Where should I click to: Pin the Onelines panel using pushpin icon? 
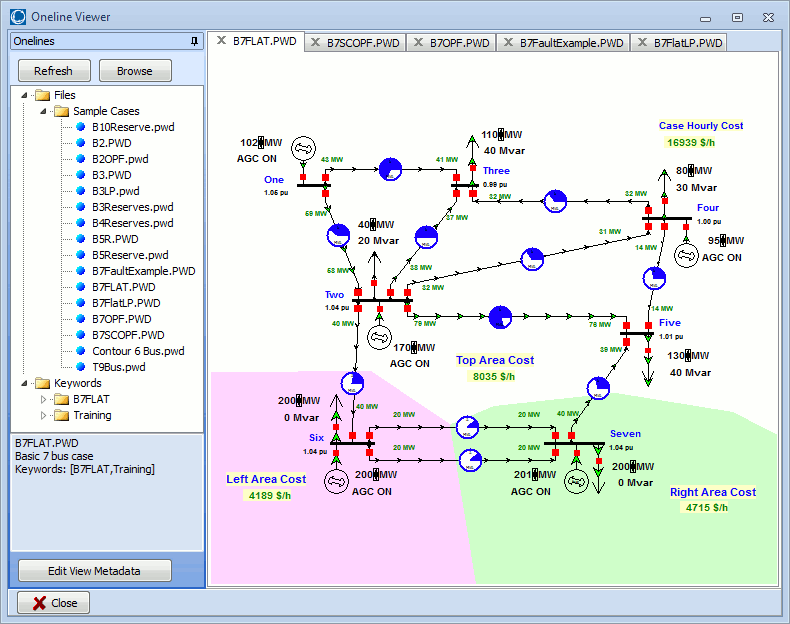tap(194, 41)
